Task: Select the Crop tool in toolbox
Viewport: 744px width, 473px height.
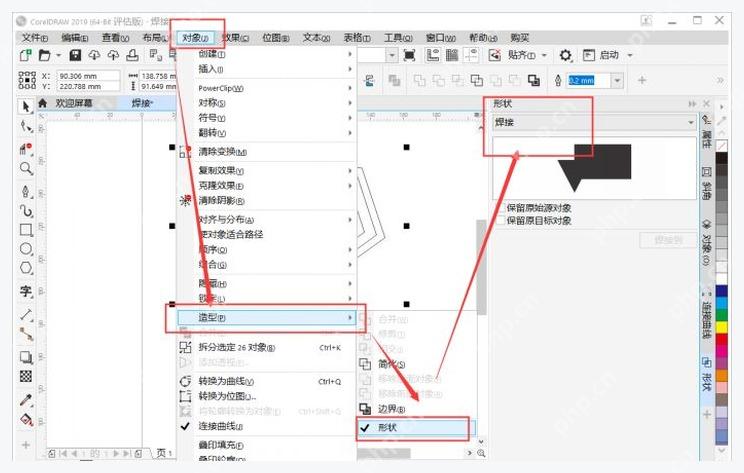Action: 26,148
